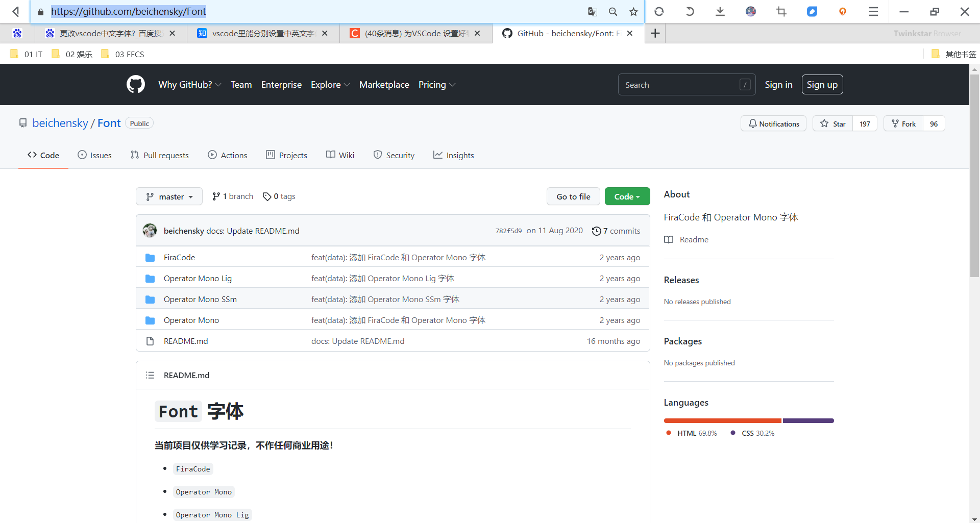Click the Sign up button
Viewport: 980px width, 523px height.
(822, 85)
